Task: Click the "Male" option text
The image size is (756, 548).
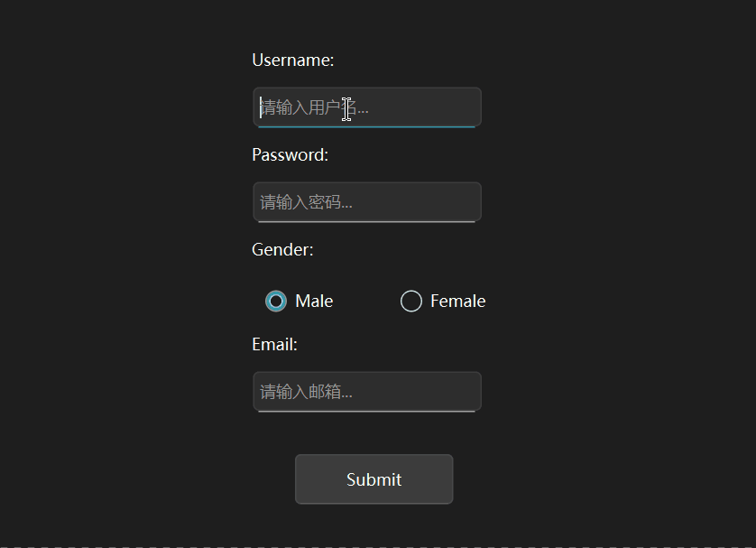Action: point(314,302)
